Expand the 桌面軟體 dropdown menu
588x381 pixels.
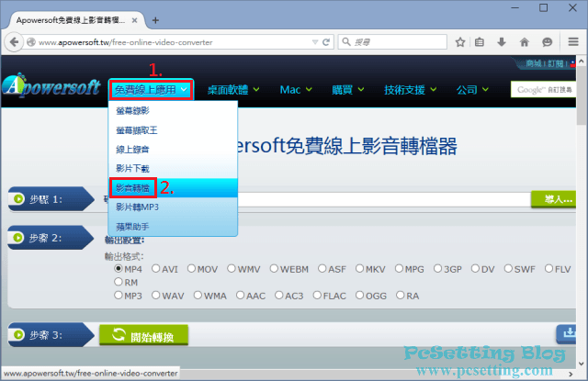click(233, 90)
